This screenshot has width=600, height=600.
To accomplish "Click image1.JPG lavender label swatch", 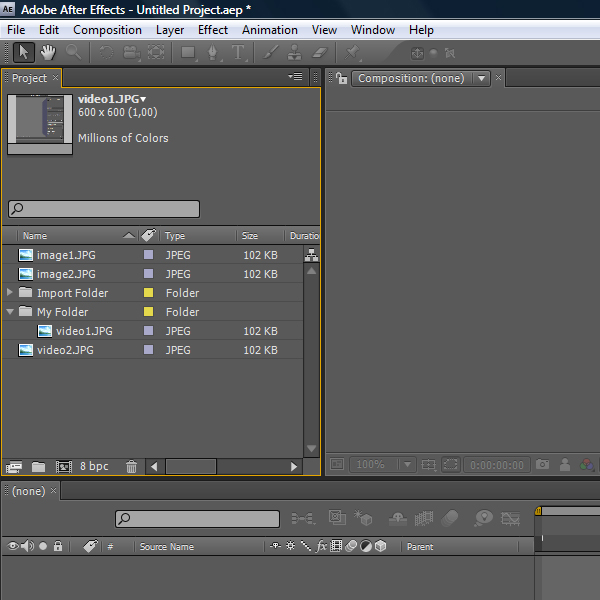I will click(148, 255).
